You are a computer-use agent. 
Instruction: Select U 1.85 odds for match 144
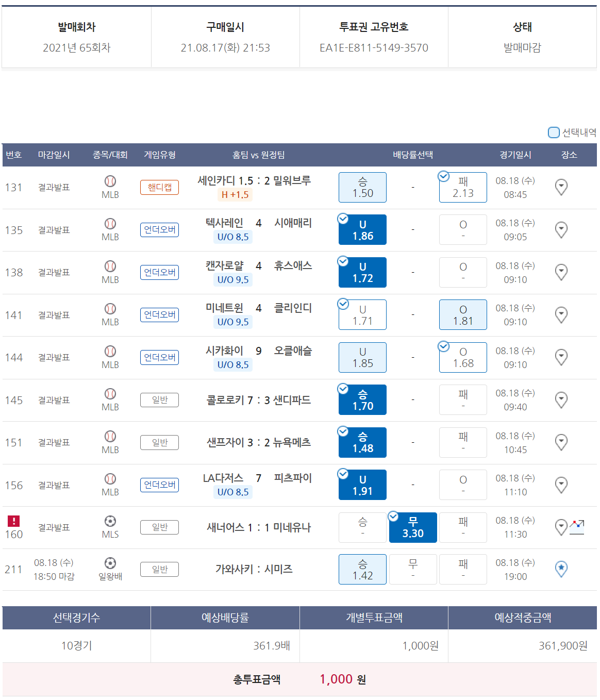[x=362, y=357]
